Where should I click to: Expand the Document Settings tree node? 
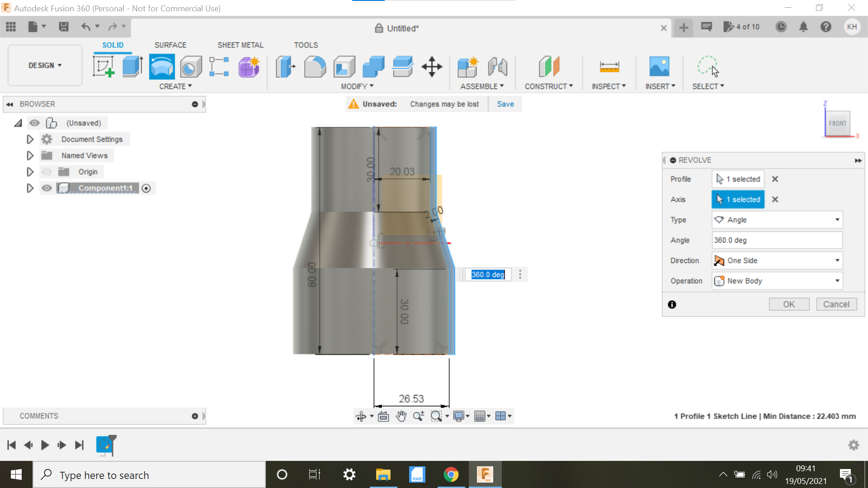click(x=30, y=139)
